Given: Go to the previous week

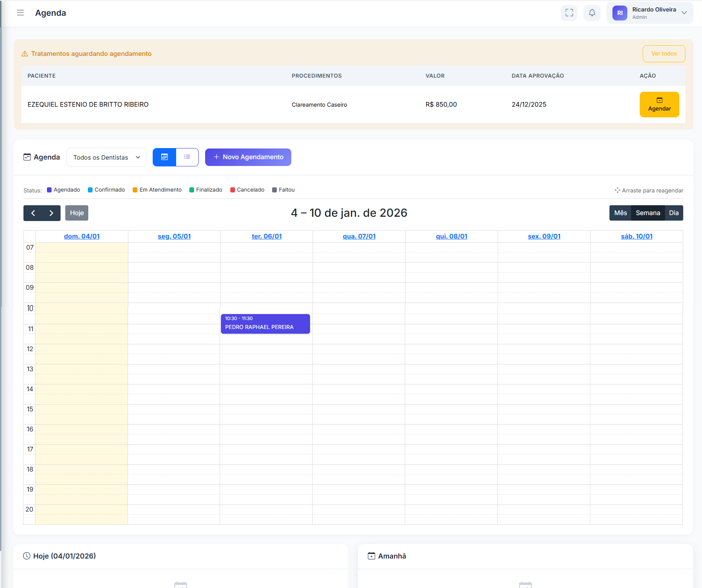Looking at the screenshot, I should coord(33,213).
